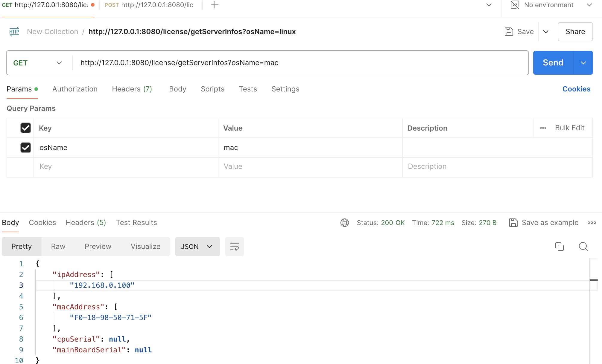Image resolution: width=602 pixels, height=364 pixels.
Task: Open the GET method dropdown
Action: pyautogui.click(x=38, y=63)
